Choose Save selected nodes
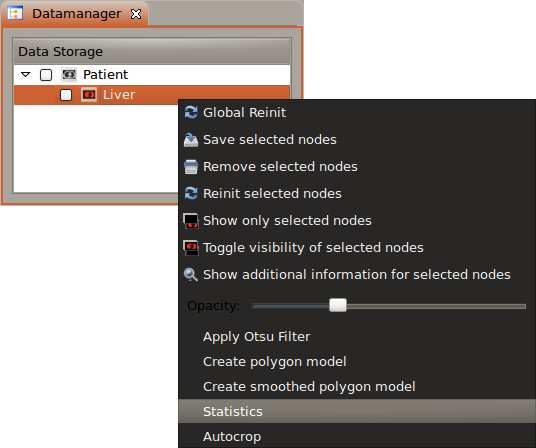 point(357,139)
